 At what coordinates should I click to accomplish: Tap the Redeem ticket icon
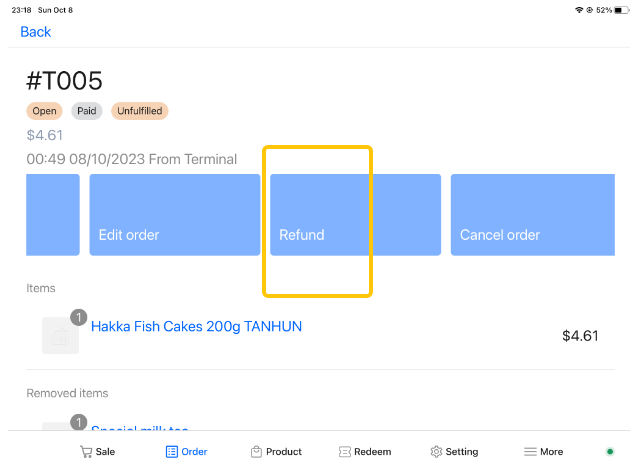point(345,452)
